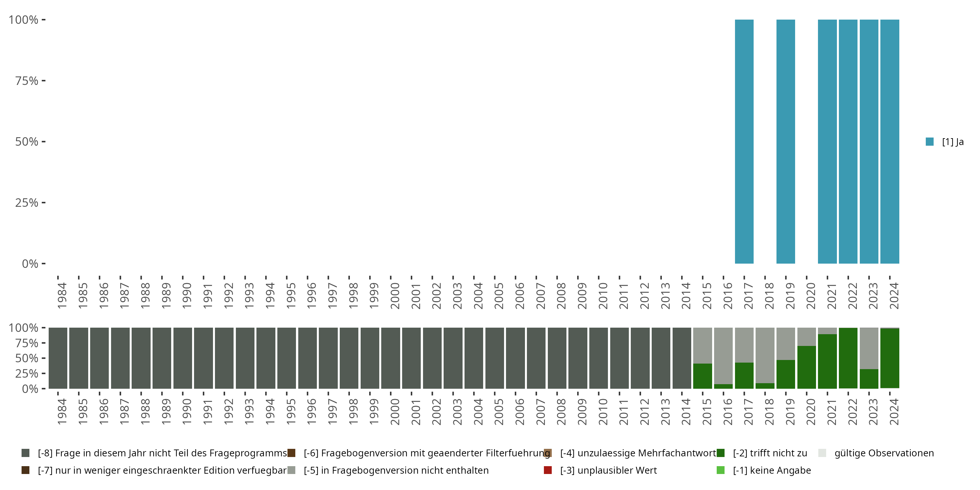Click the 2017 blue bar in top chart

point(744,141)
